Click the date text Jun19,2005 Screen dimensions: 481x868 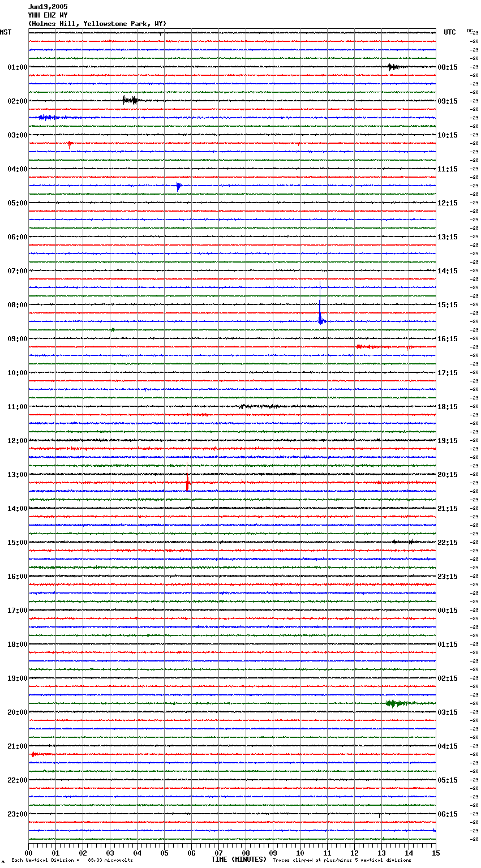tap(48, 7)
